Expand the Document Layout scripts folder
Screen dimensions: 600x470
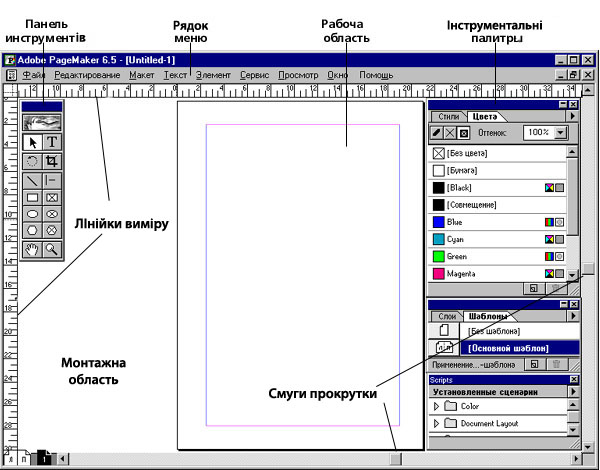pyautogui.click(x=436, y=423)
